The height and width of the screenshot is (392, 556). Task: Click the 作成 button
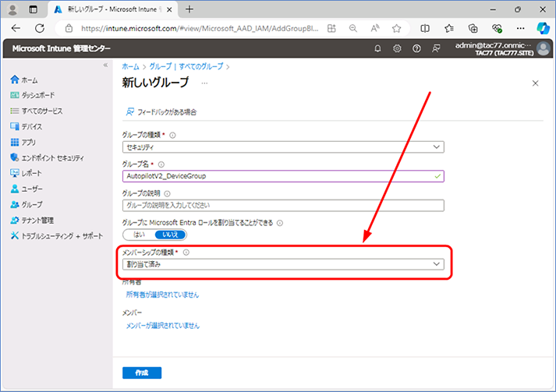pyautogui.click(x=142, y=373)
